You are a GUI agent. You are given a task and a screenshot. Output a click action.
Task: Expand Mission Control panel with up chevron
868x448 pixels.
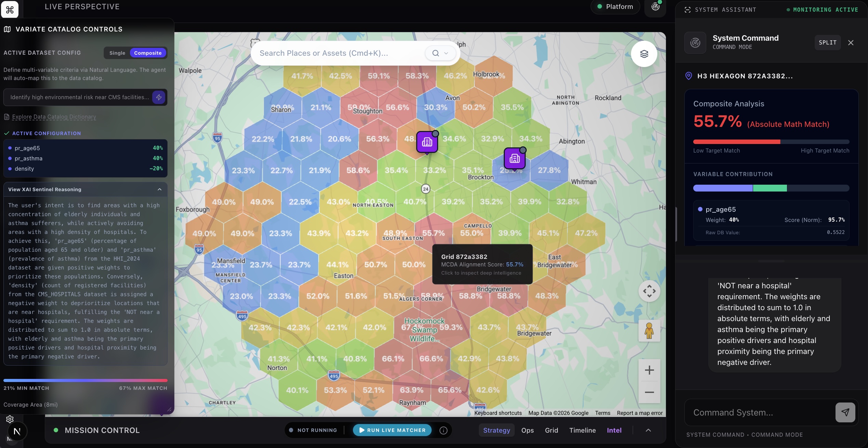(x=648, y=431)
